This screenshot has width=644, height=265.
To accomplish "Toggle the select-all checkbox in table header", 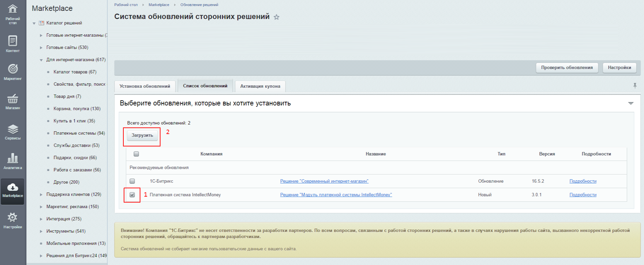I will pos(136,154).
